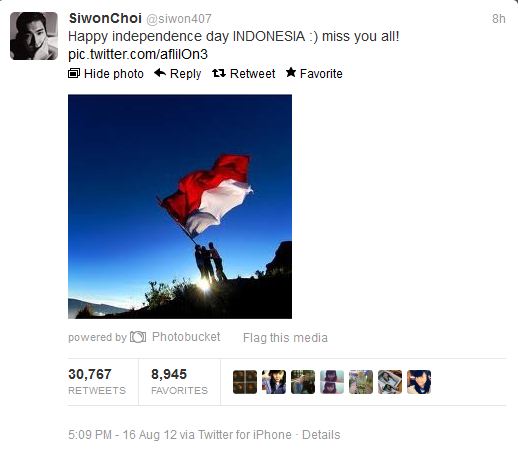The width and height of the screenshot is (518, 454).
Task: Open SiwonChoi's profile avatar
Action: pyautogui.click(x=34, y=36)
